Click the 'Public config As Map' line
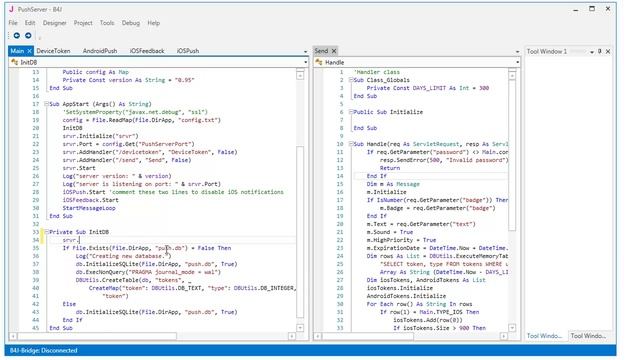The image size is (640, 360). click(96, 72)
